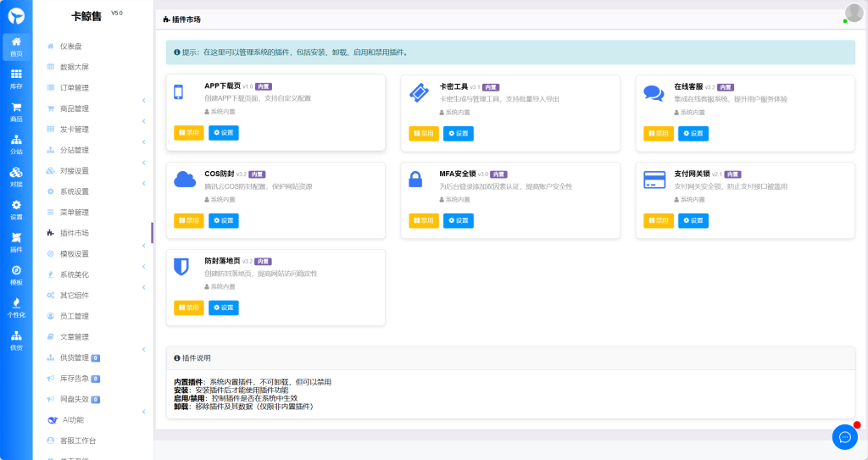Disable the 卡密工具 plugin via 禁用
The image size is (868, 460).
point(424,133)
